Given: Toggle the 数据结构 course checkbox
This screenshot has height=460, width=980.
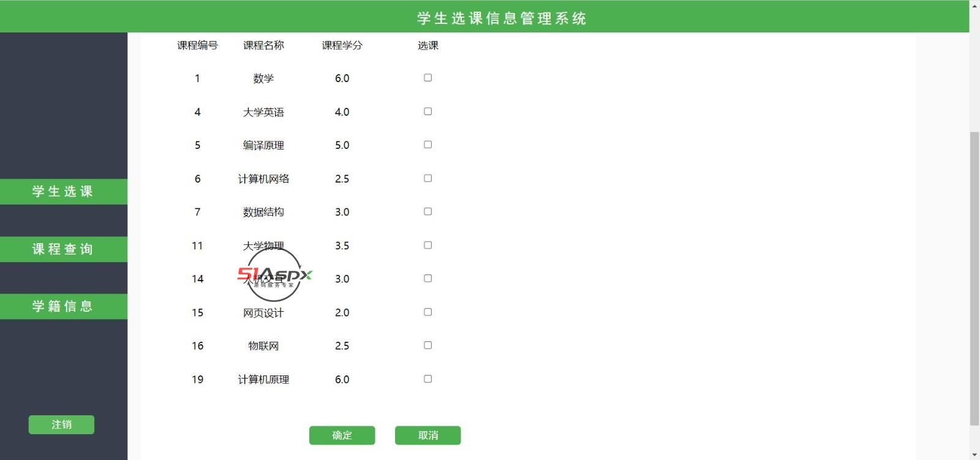Looking at the screenshot, I should pos(428,211).
